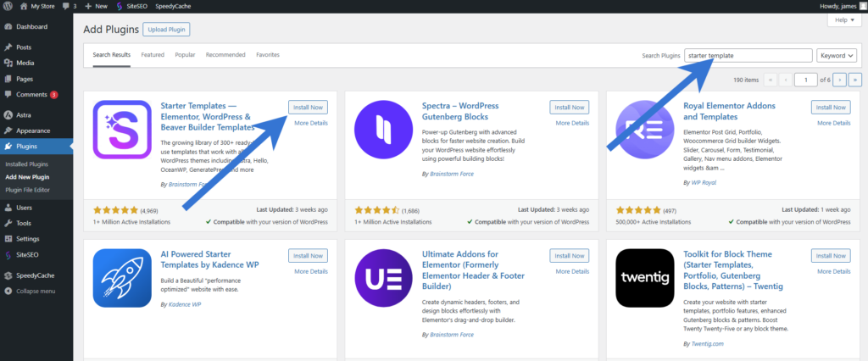Open More Details for Kadence Starter Templates

[x=310, y=271]
